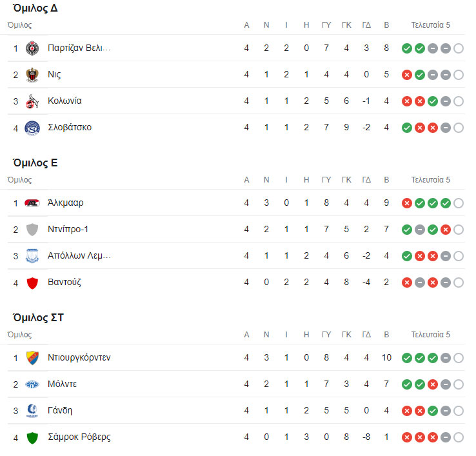
Task: Click the Alkmaar AZ logo
Action: point(32,203)
